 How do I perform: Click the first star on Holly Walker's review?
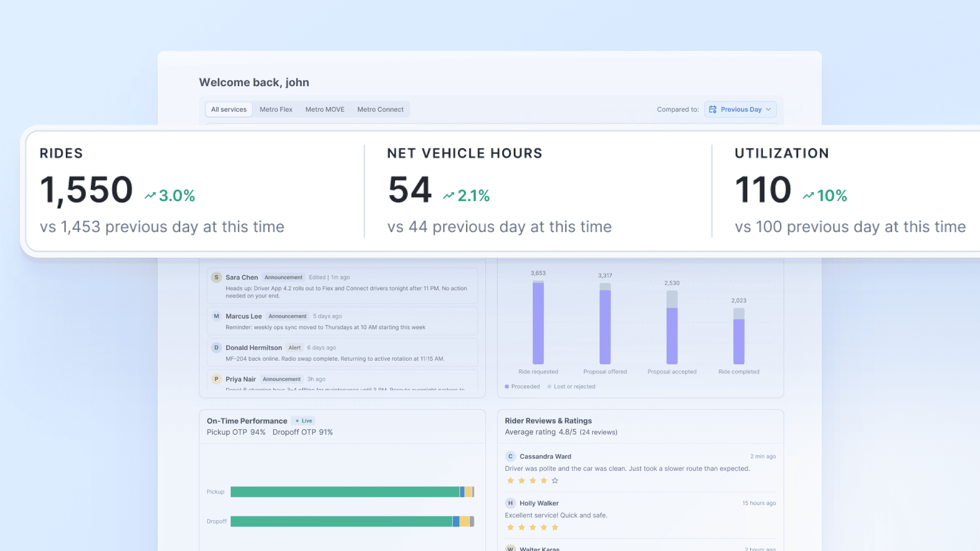click(510, 528)
